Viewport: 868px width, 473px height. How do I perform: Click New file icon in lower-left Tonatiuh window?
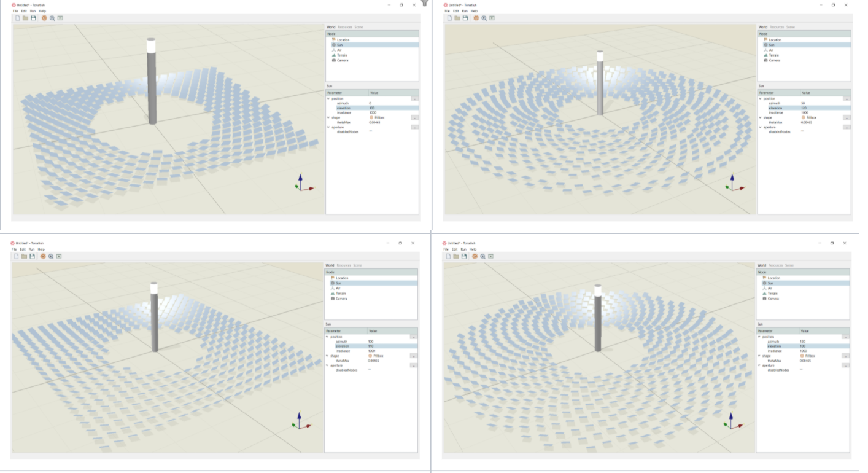tap(16, 256)
